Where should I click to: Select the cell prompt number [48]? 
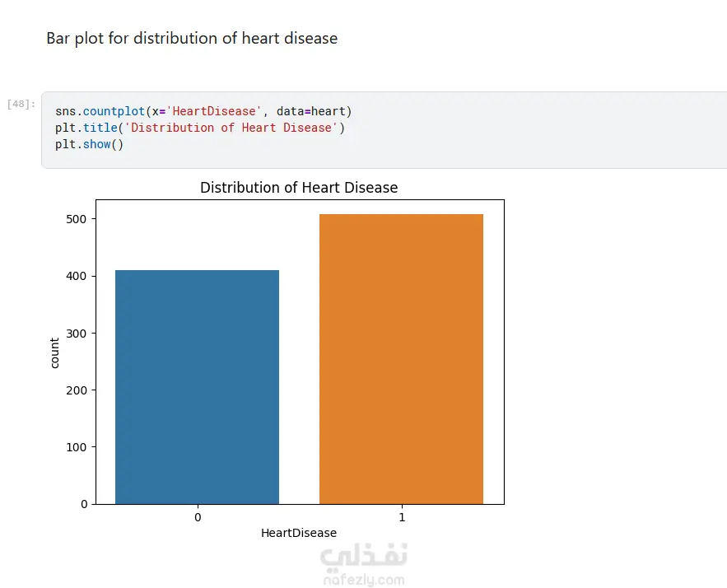21,105
